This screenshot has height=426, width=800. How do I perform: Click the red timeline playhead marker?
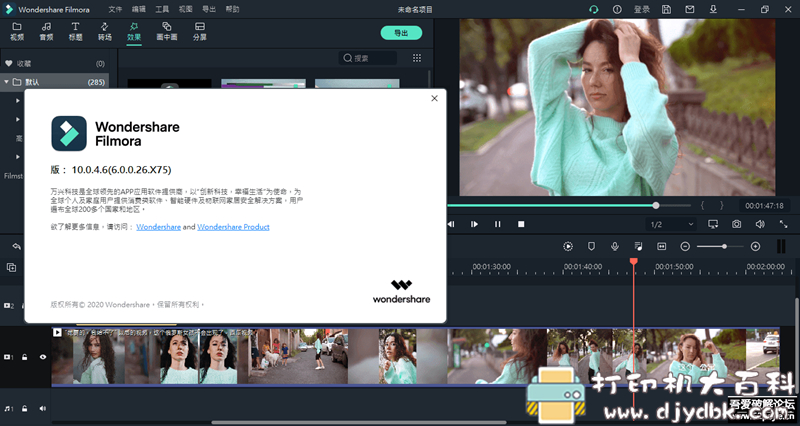pyautogui.click(x=634, y=261)
